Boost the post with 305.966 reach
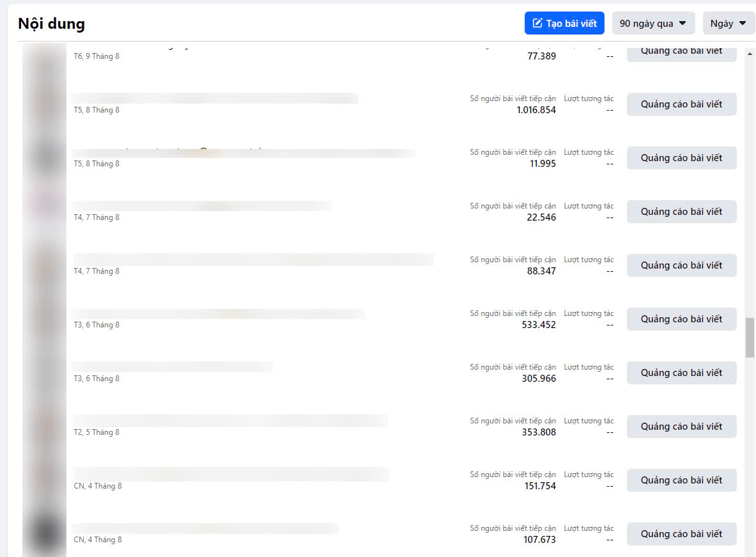Viewport: 756px width, 557px height. pos(681,373)
